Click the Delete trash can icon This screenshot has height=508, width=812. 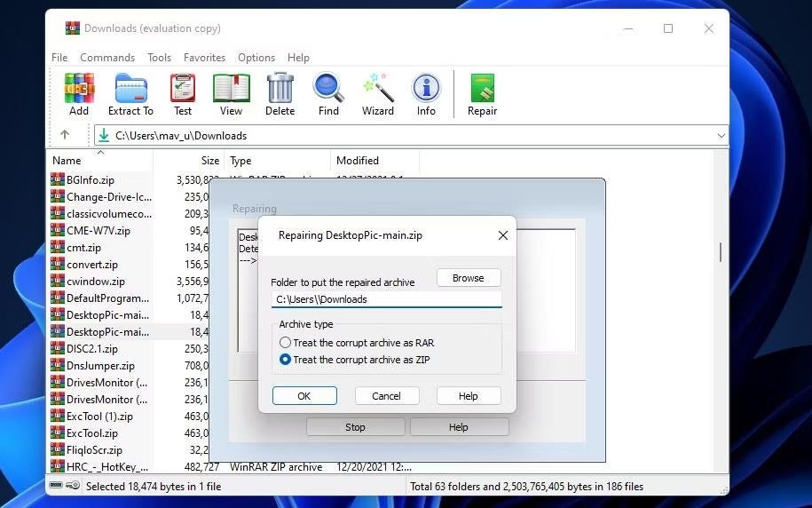coord(280,88)
